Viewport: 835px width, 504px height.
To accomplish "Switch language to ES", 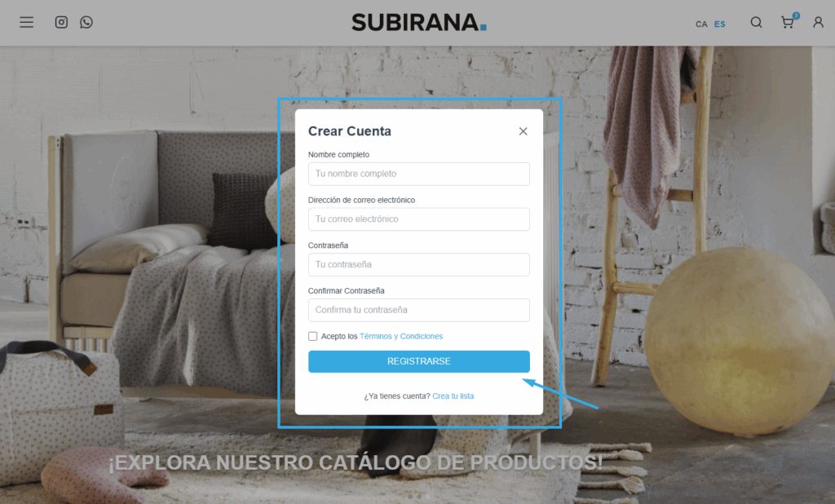I will pos(719,24).
